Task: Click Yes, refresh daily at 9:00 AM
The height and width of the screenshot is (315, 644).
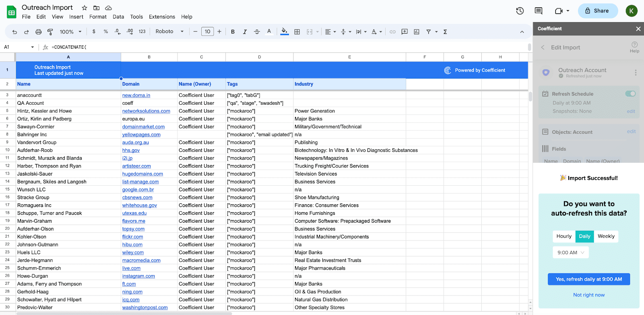Action: (x=589, y=279)
